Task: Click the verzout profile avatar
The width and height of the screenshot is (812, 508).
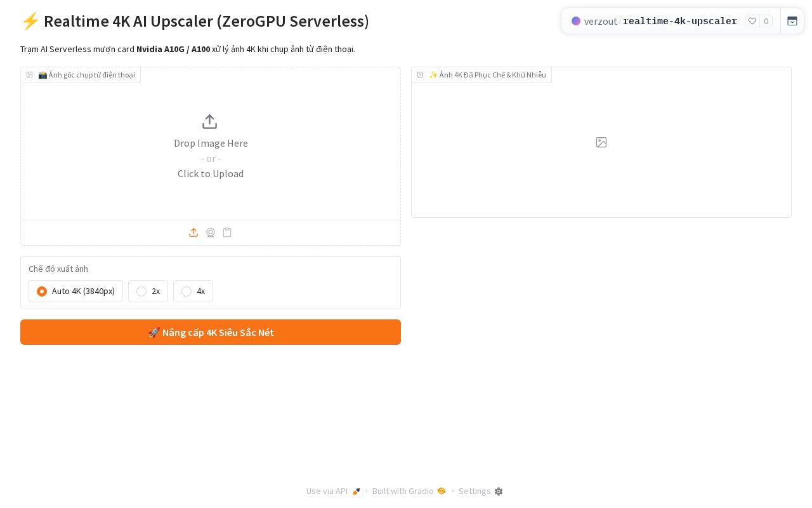Action: [x=576, y=21]
